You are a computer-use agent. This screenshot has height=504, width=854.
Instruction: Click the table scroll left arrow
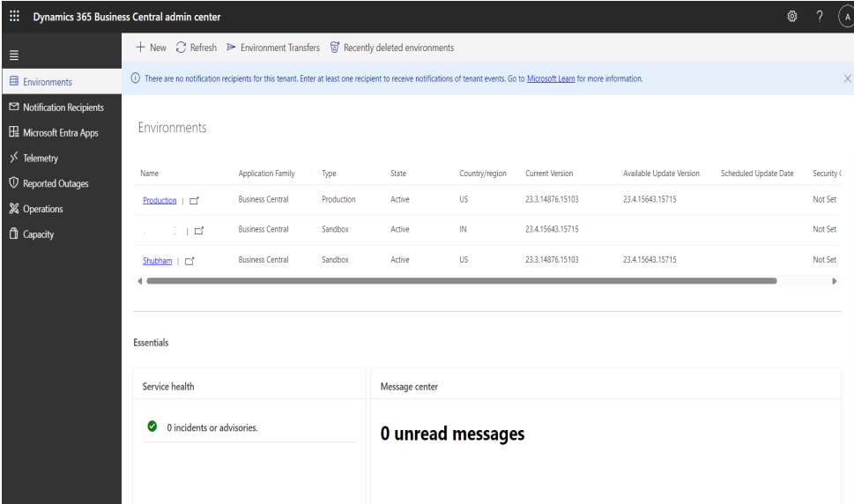coord(140,281)
